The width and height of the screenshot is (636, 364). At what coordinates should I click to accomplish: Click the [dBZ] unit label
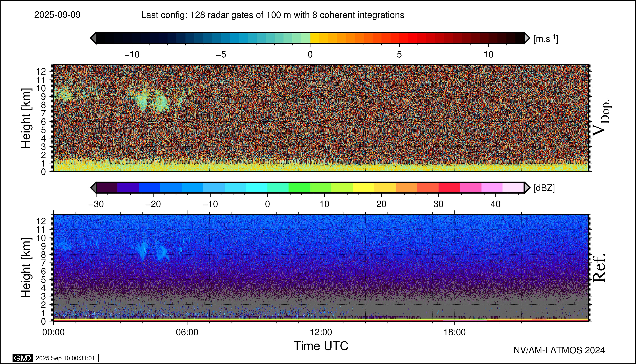pos(544,188)
